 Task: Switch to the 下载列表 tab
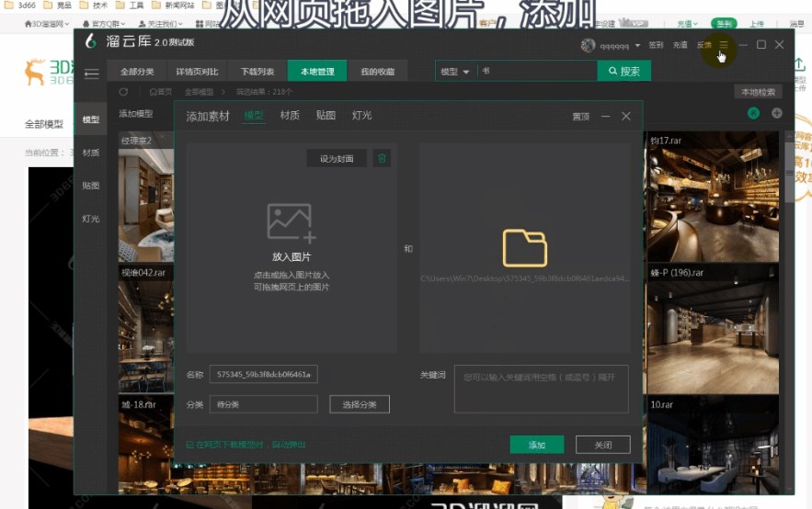click(257, 72)
